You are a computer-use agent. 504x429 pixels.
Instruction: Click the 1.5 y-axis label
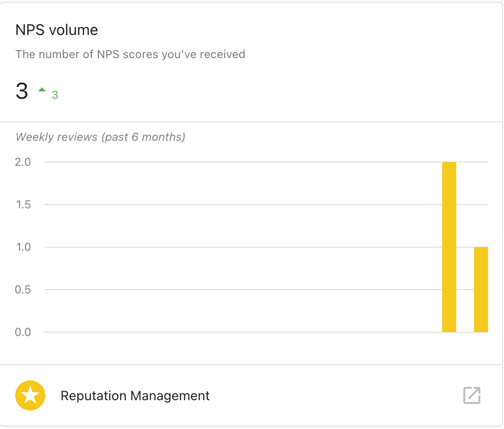(24, 205)
